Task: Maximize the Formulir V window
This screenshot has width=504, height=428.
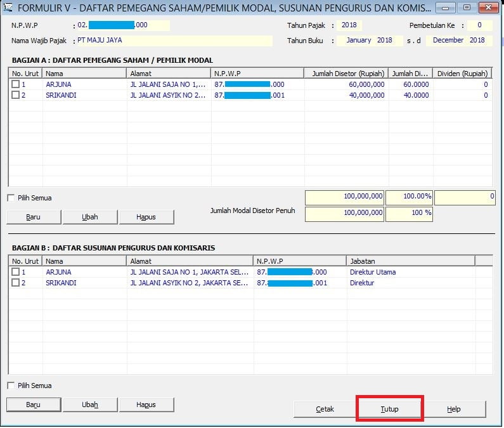Action: pyautogui.click(x=467, y=8)
